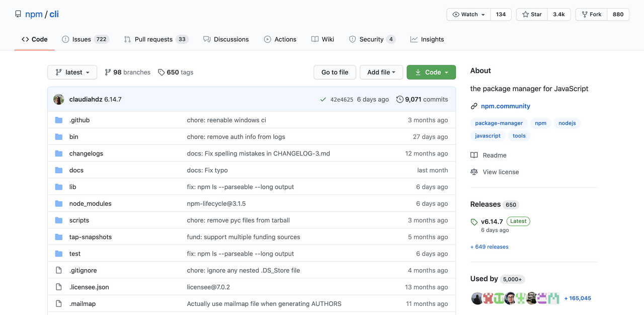This screenshot has height=315, width=644.
Task: Open the 9,071 commits history
Action: pyautogui.click(x=422, y=100)
